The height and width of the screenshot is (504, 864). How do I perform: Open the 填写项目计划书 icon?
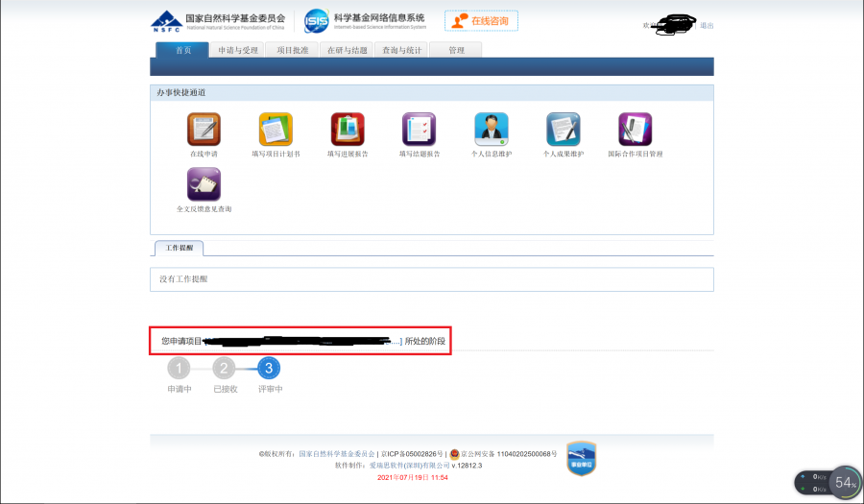click(x=276, y=129)
